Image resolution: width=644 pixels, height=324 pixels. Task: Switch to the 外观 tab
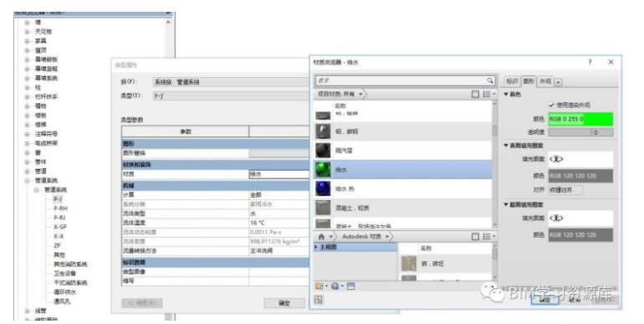pyautogui.click(x=545, y=81)
